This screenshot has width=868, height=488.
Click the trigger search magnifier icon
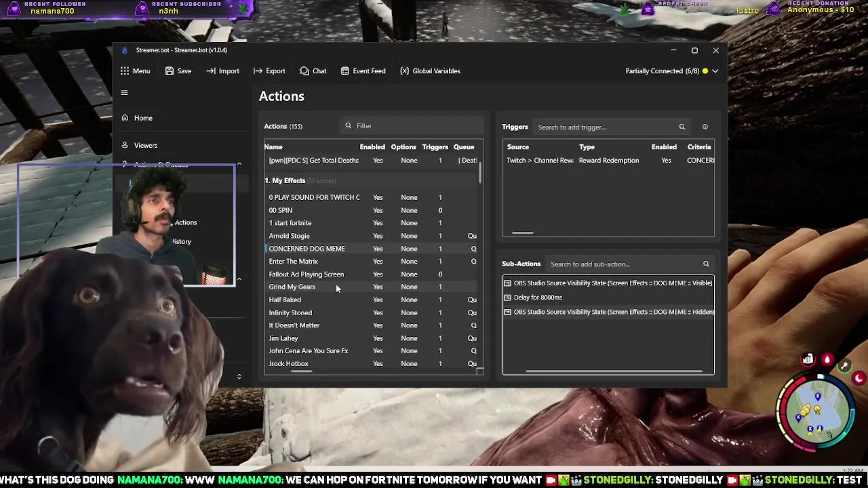click(x=682, y=127)
